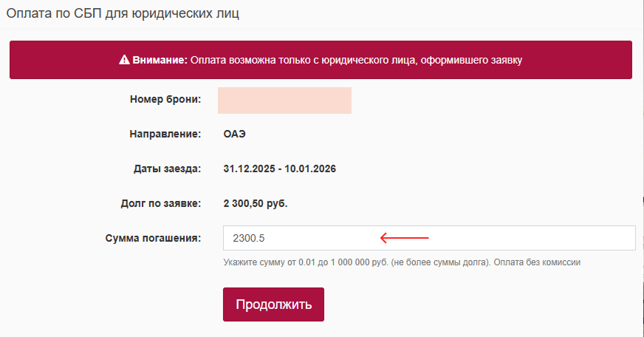This screenshot has width=644, height=337.
Task: Select the debt amount 2 300,50 руб.
Action: pos(256,203)
